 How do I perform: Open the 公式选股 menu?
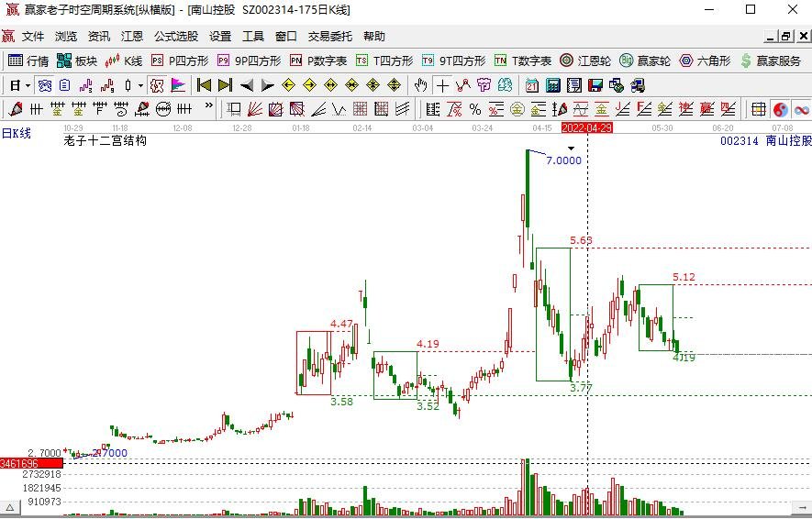pyautogui.click(x=176, y=37)
